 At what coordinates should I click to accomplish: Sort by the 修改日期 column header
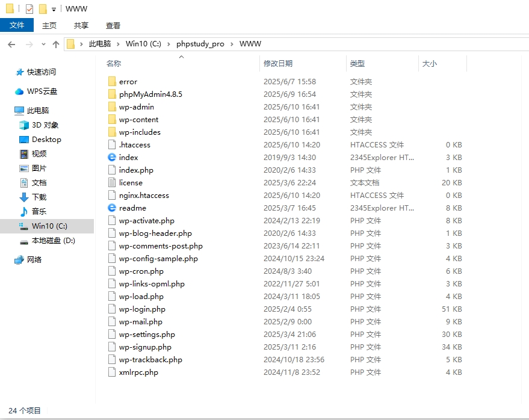click(278, 63)
